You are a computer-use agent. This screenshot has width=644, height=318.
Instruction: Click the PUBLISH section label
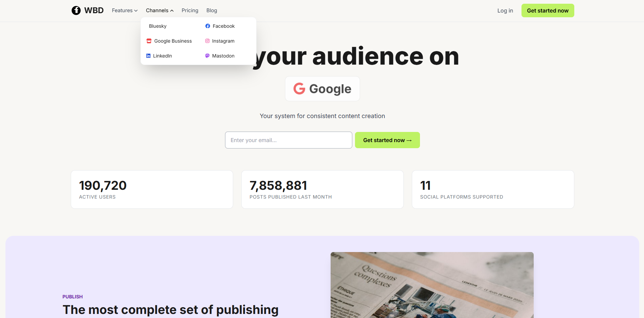pos(72,297)
